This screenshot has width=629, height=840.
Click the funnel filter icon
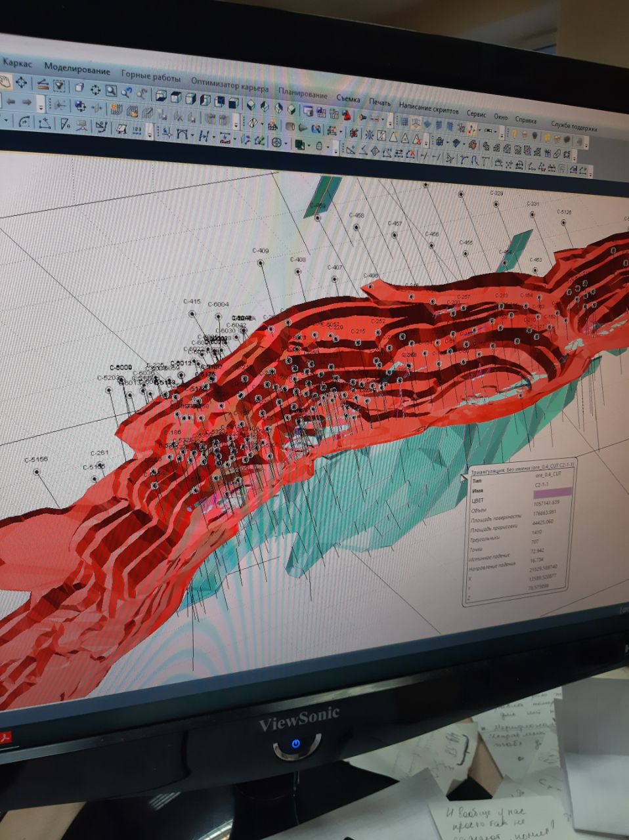tap(59, 86)
